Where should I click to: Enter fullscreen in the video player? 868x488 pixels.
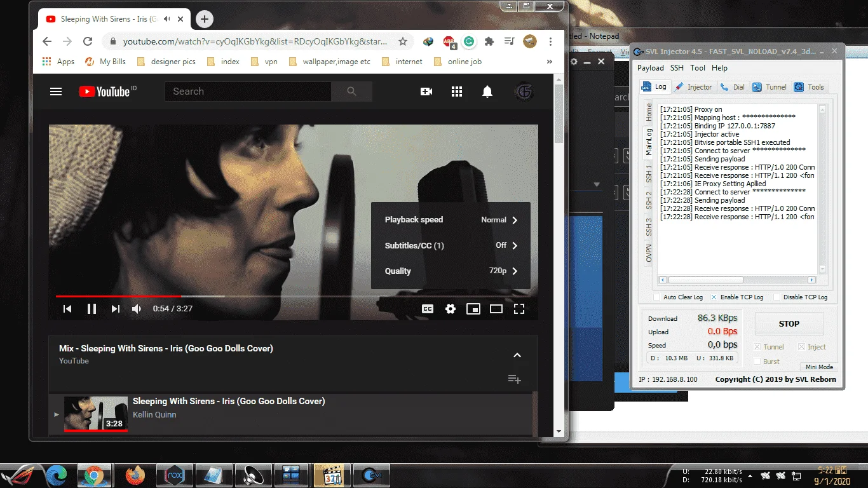pos(519,309)
